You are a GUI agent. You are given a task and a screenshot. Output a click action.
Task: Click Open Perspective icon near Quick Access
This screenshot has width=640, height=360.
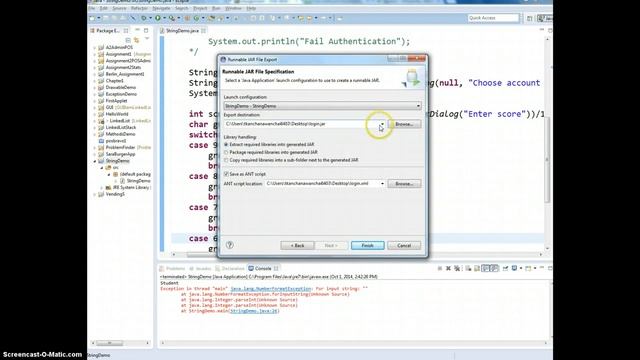(x=529, y=18)
